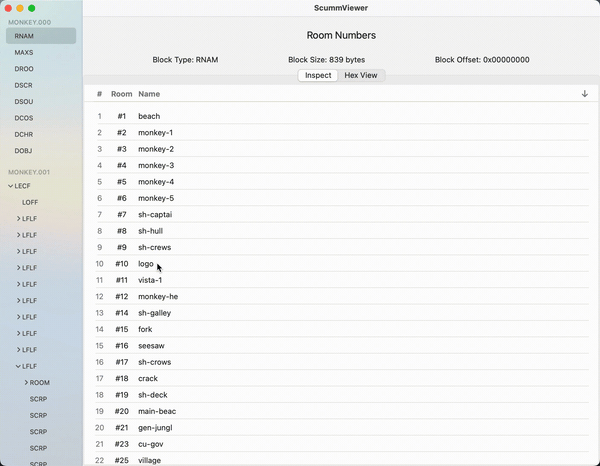
Task: Sort by the Name column header
Action: [x=149, y=94]
